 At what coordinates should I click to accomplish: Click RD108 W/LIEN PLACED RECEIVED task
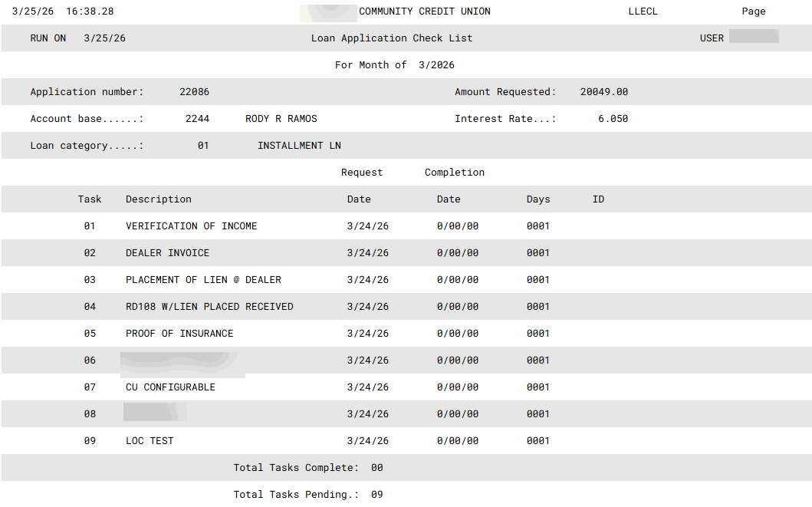tap(209, 307)
